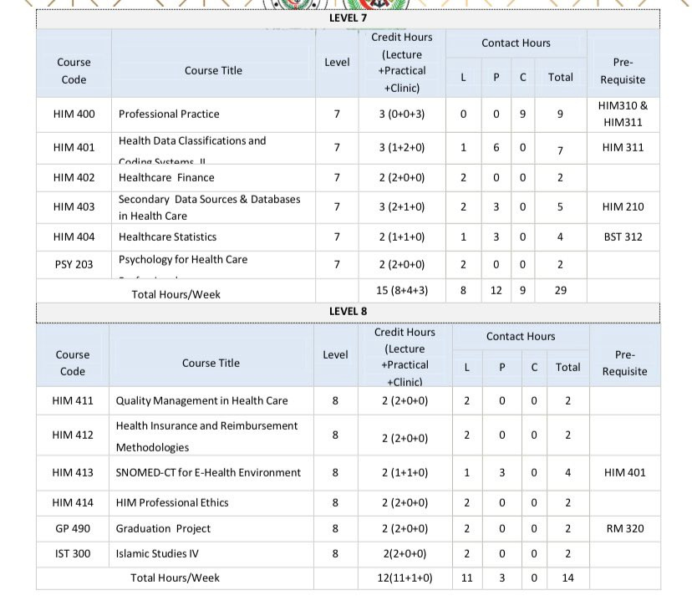
Task: Click Quality Management in Health Care title
Action: [x=201, y=401]
